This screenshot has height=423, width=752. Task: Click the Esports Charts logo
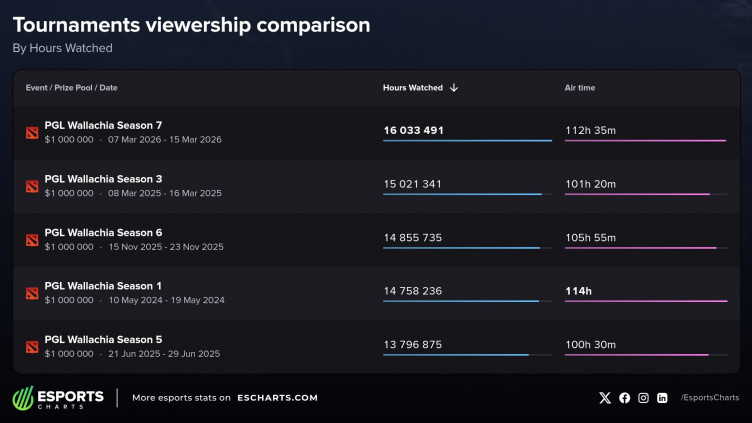(x=58, y=397)
